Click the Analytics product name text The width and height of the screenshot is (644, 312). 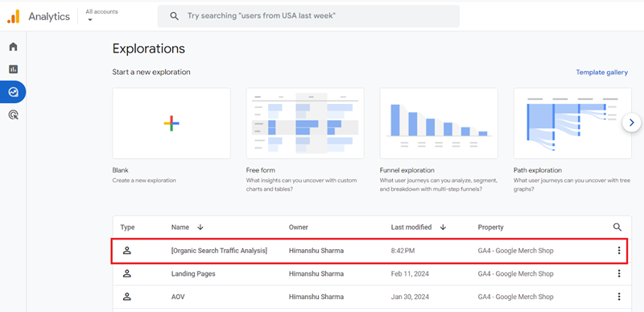49,17
